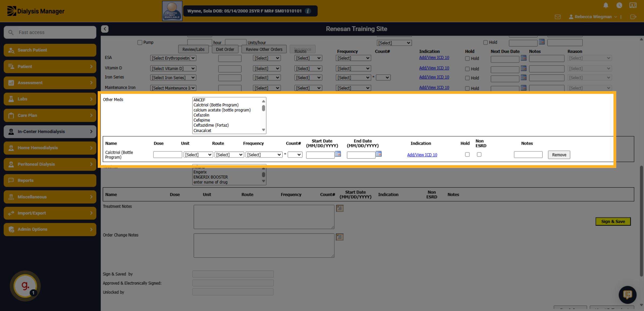Open Select Iron Series dropdown
Screen dimensions: 644x311
click(173, 78)
